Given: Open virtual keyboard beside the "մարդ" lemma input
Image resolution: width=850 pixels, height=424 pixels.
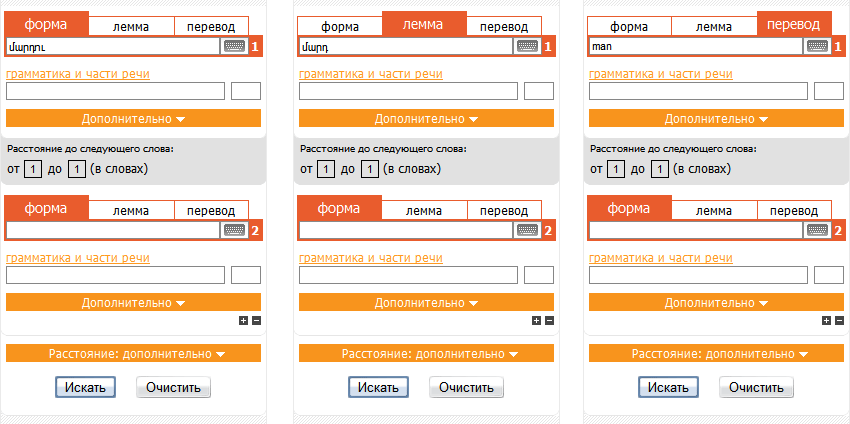Looking at the screenshot, I should [x=527, y=46].
